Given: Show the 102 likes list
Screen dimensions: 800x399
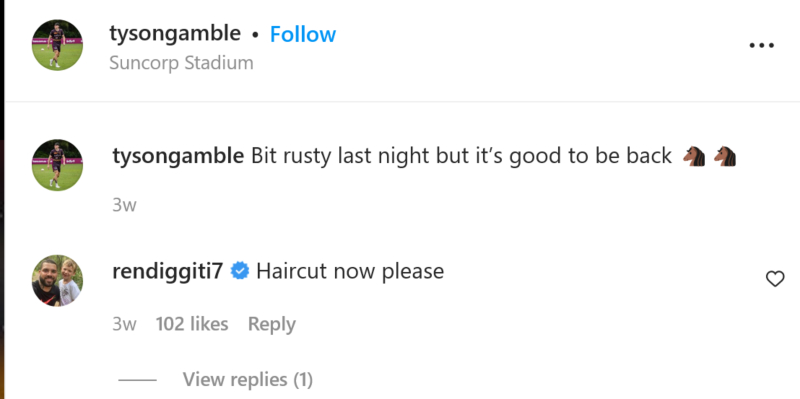Looking at the screenshot, I should [x=192, y=324].
